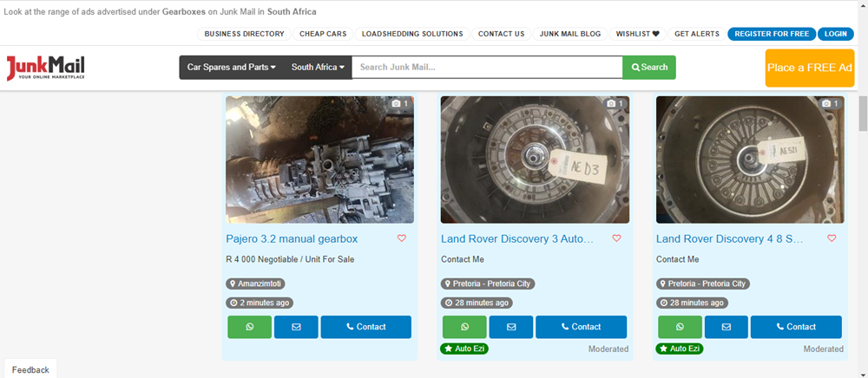868x378 pixels.
Task: Go to Loadshedding Solutions page
Action: tap(412, 34)
